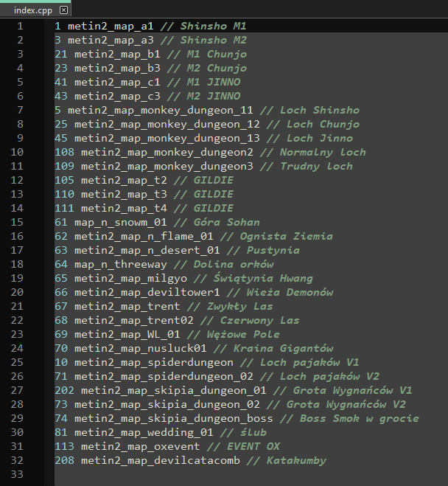The width and height of the screenshot is (448, 486).
Task: Click comment Zwykły Las
Action: (x=240, y=307)
